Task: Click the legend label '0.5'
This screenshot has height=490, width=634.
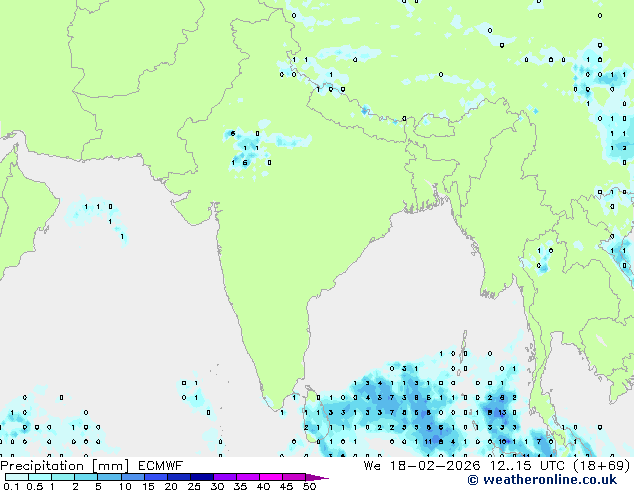Action: click(34, 486)
